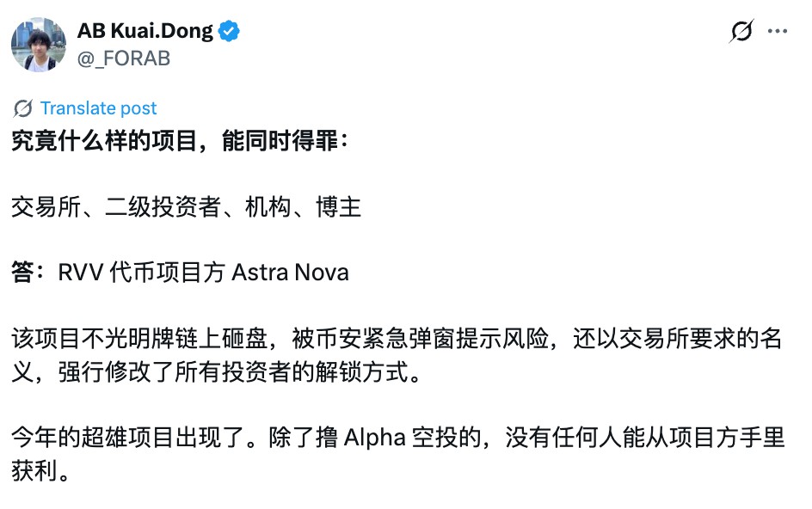The image size is (812, 509).
Task: Open post options using the ellipsis menu
Action: point(779,31)
